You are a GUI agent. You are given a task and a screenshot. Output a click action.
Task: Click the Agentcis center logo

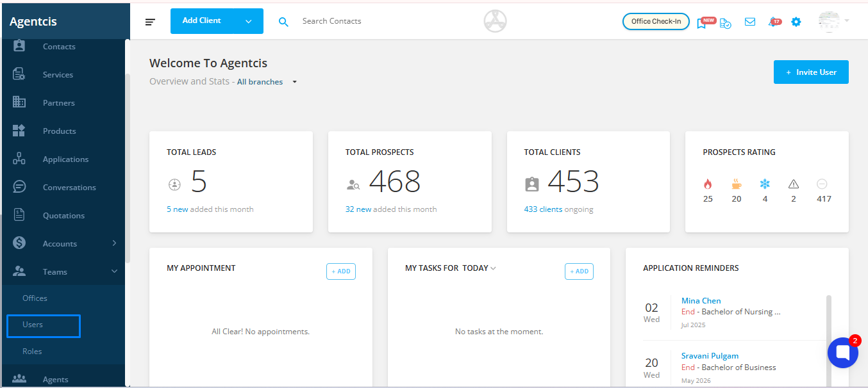coord(495,21)
